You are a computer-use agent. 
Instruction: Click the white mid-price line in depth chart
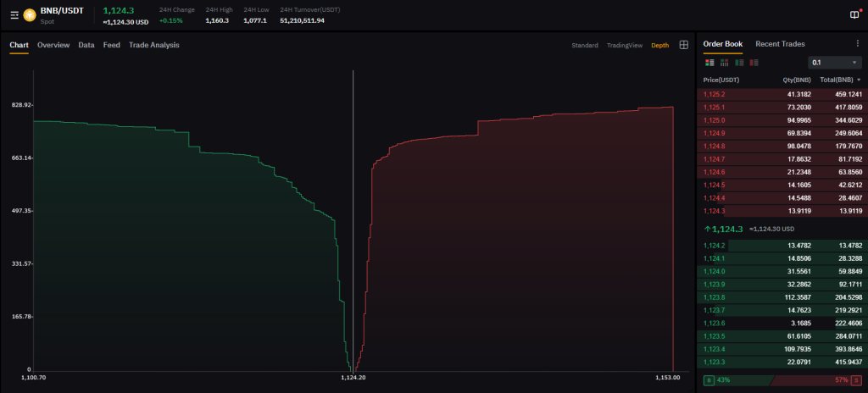[353, 221]
